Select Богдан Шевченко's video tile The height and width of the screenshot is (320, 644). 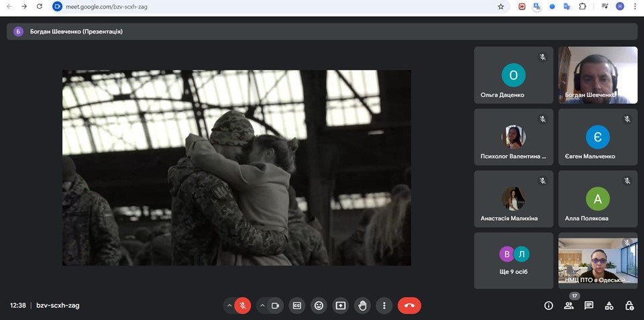click(598, 74)
